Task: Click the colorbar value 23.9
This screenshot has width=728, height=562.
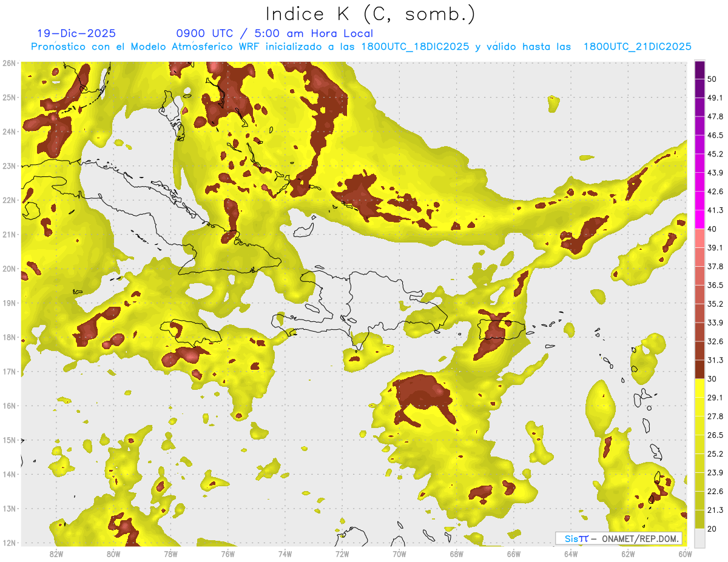Action: click(715, 472)
